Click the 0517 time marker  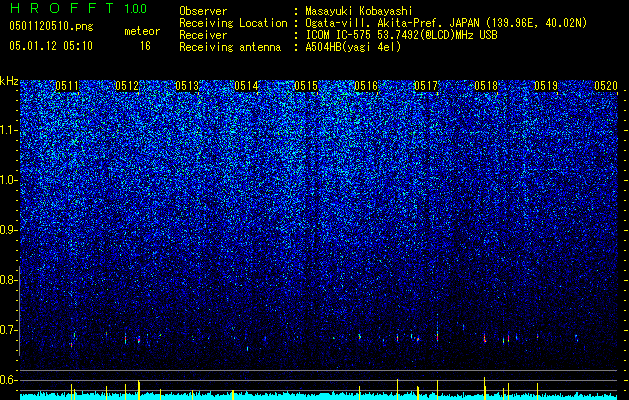[426, 86]
